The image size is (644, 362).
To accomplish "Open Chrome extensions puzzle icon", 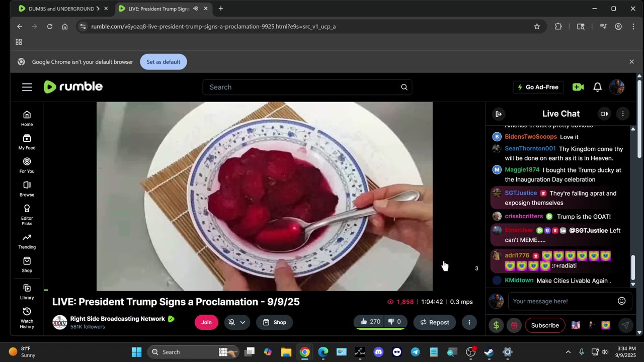I will click(x=558, y=26).
